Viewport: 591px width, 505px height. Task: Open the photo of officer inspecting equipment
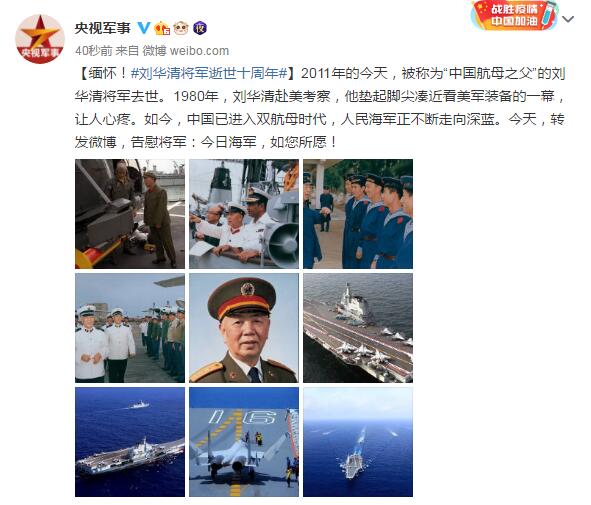coord(130,214)
